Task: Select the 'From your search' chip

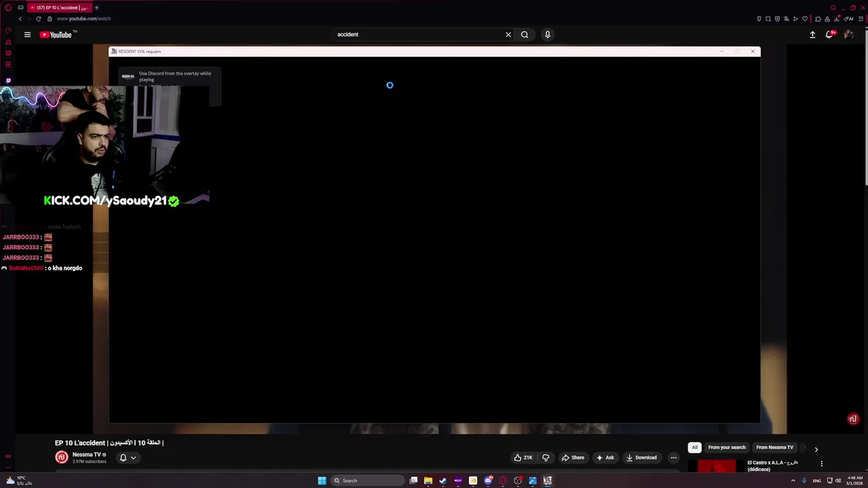Action: point(727,447)
